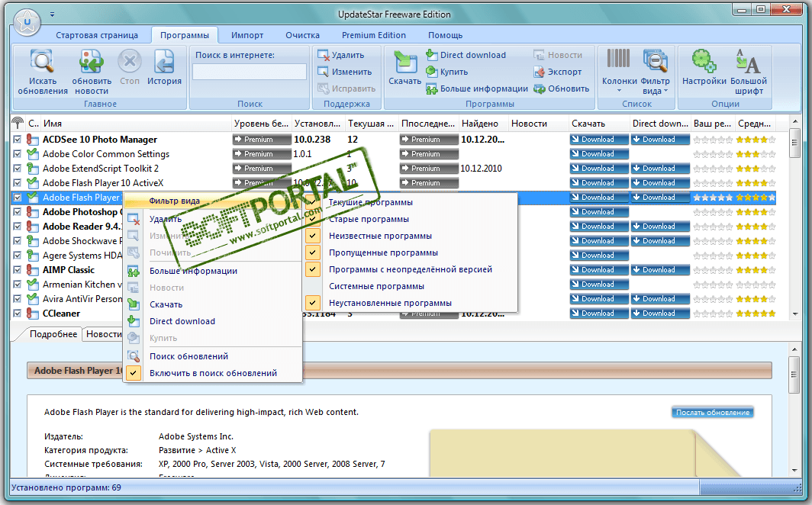This screenshot has height=505, width=812.
Task: Click the обновить новости icon
Action: pos(91,62)
